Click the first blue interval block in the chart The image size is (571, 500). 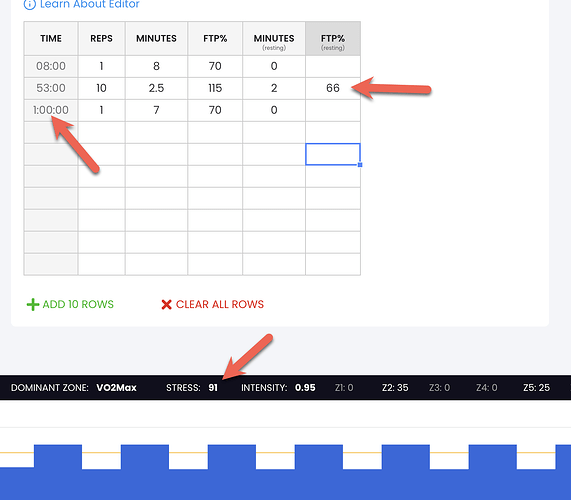[x=58, y=457]
